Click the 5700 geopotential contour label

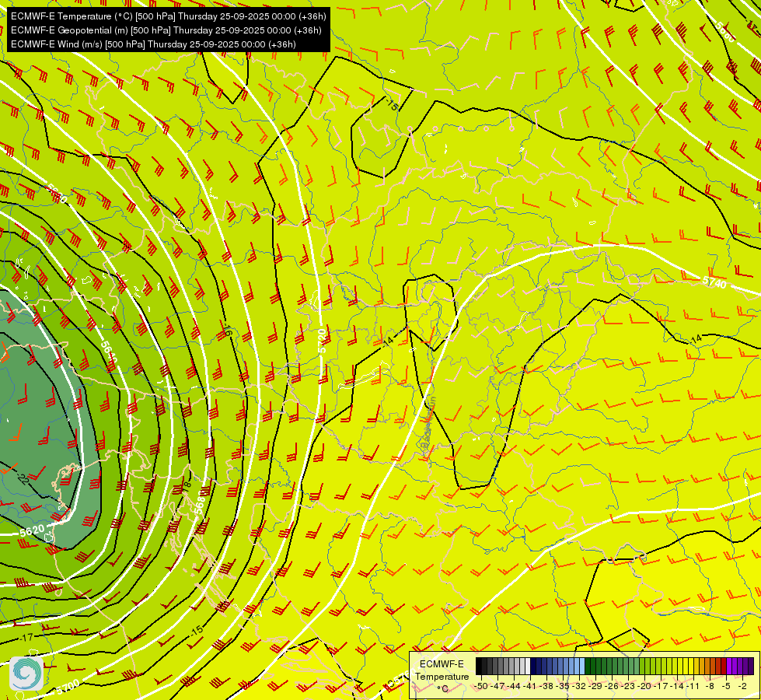pos(67,687)
